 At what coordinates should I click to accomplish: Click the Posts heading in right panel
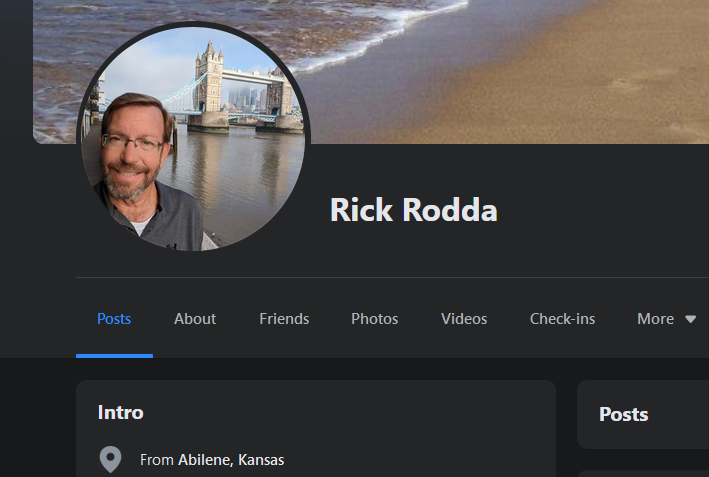point(623,414)
